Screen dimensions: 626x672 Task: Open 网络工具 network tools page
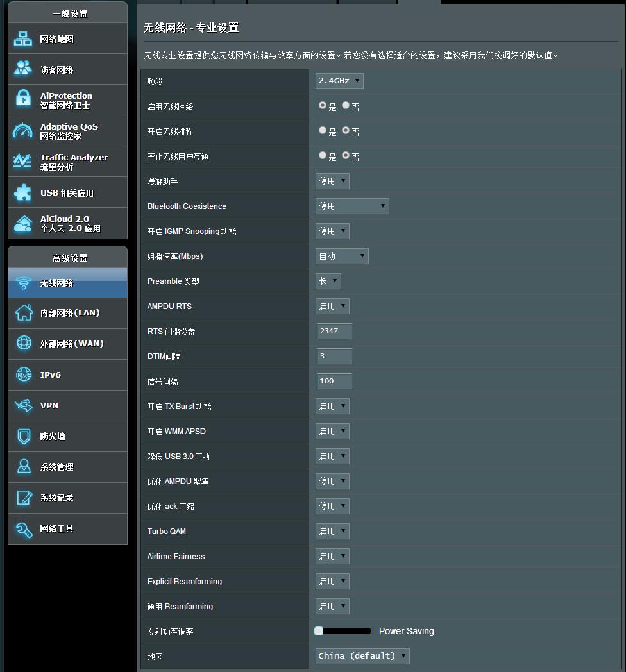(x=68, y=529)
